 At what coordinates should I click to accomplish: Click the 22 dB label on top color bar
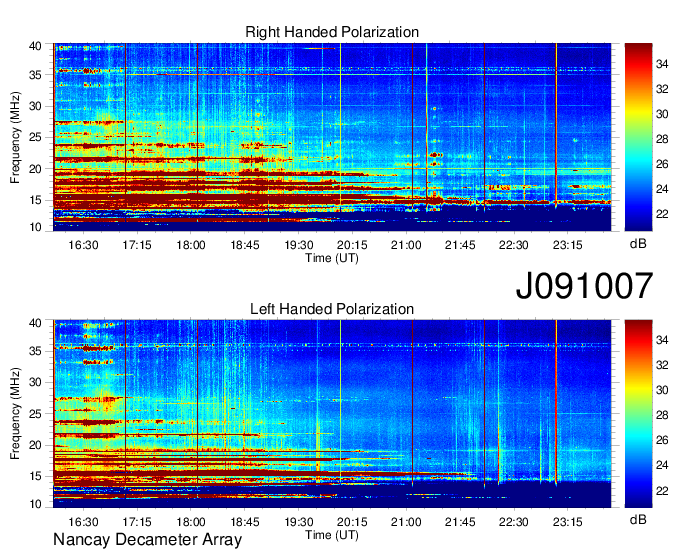662,214
